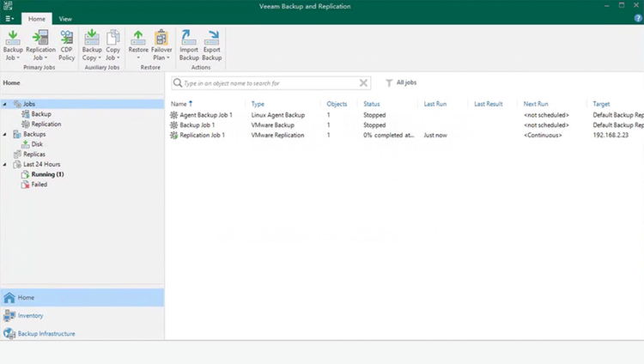Screen dimensions: 644x364
Task: Open the Backup Copy ribbon button
Action: 92,45
